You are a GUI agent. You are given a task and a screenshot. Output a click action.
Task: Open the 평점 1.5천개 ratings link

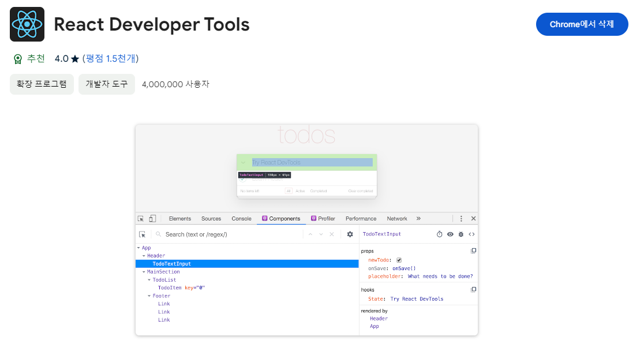coord(110,58)
